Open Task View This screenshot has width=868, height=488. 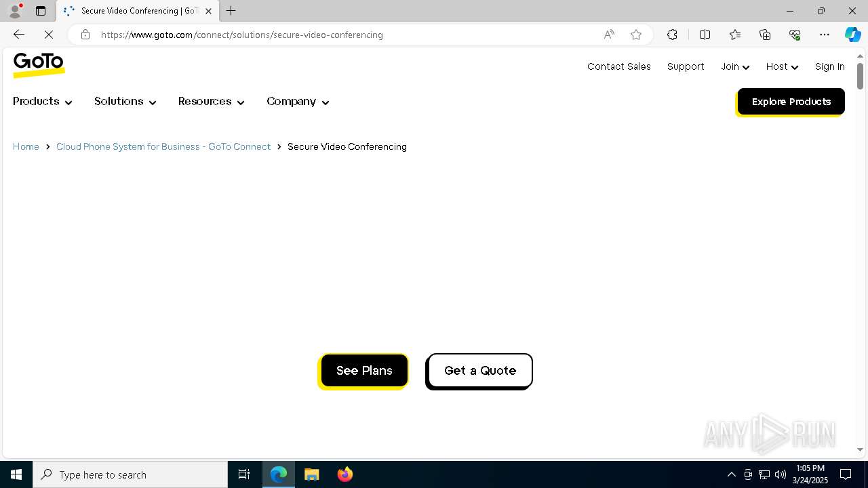244,474
